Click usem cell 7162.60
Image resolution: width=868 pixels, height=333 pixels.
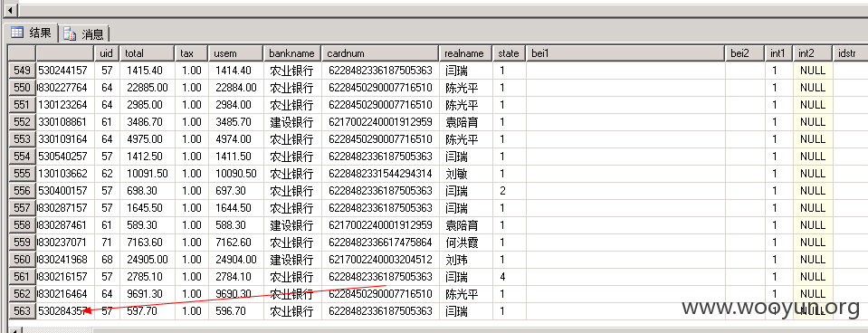(x=236, y=243)
